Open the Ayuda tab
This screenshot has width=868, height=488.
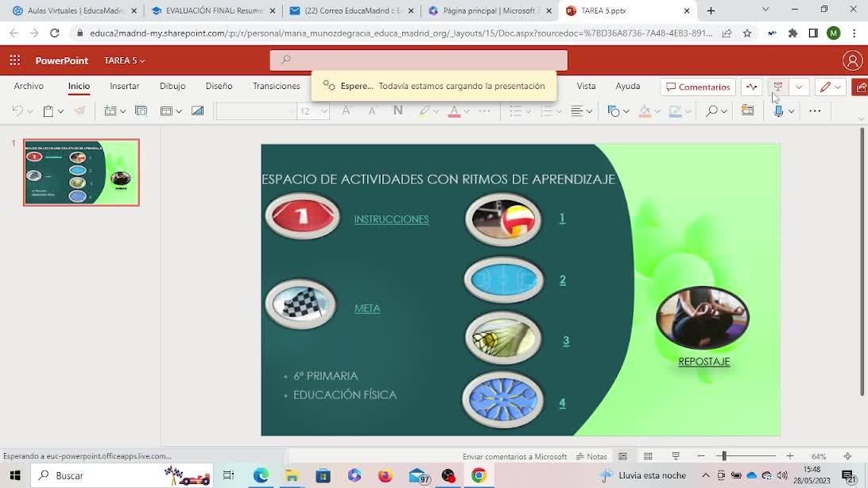tap(628, 87)
